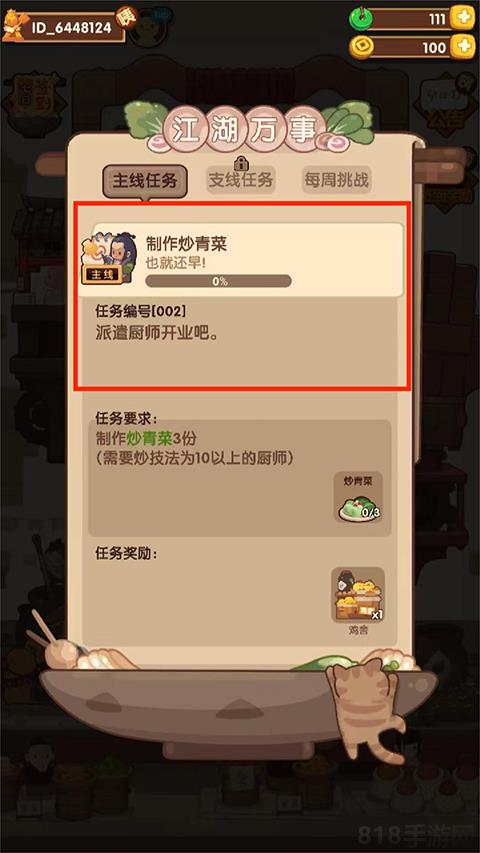The image size is (480, 853).
Task: Open the player avatar ID_6448124
Action: (14, 25)
